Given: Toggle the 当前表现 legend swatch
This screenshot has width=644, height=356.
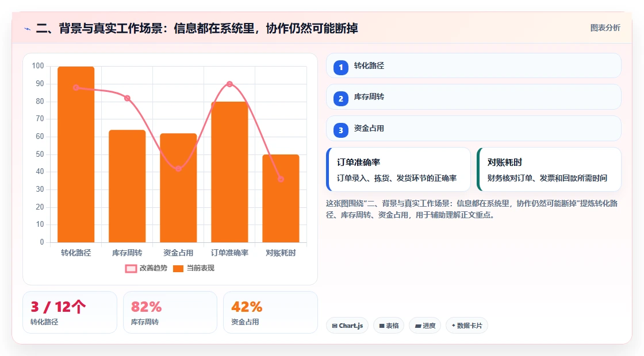Looking at the screenshot, I should coord(178,269).
